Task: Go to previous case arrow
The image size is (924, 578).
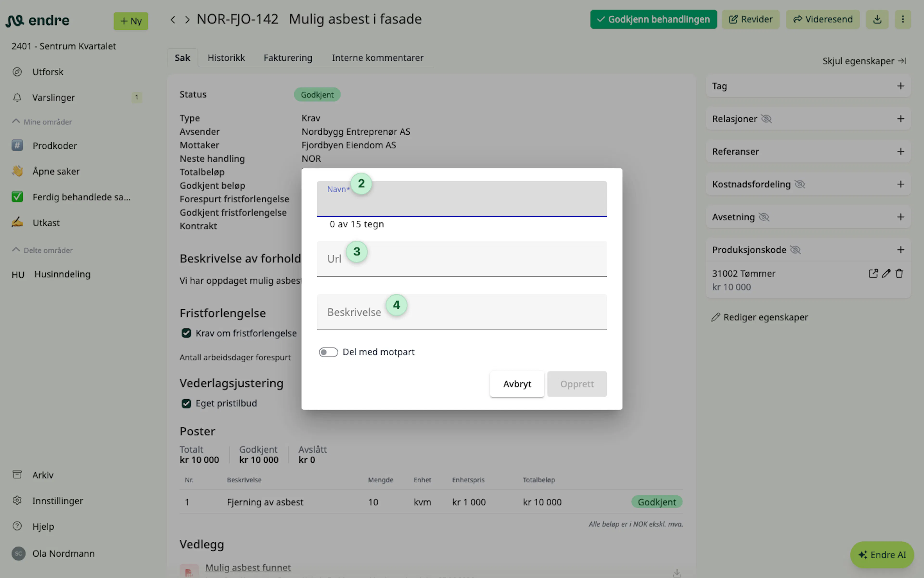Action: tap(173, 20)
